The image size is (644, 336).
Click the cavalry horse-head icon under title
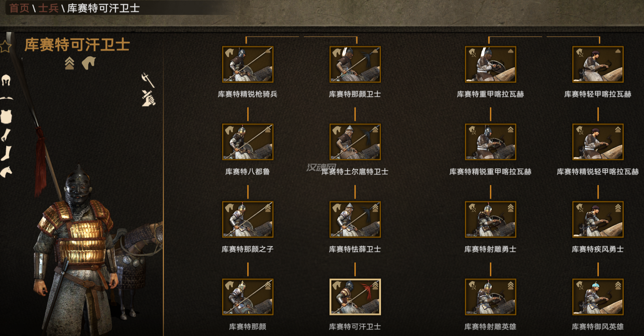click(89, 63)
